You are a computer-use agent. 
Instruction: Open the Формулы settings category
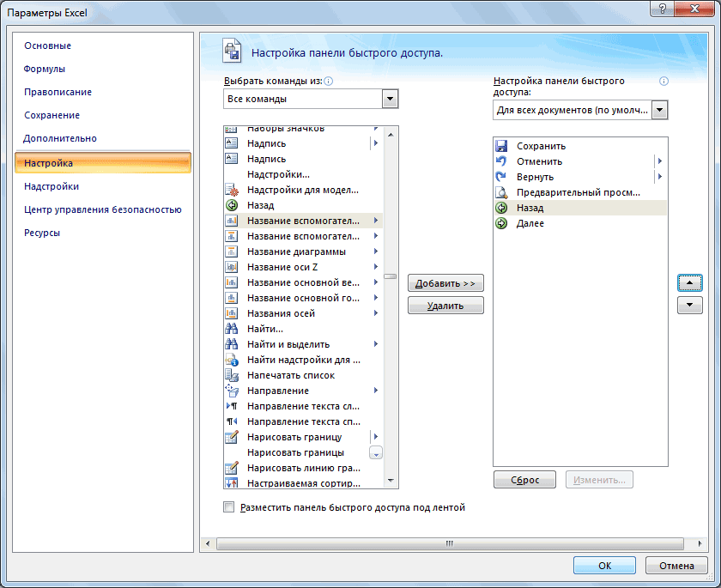coord(45,69)
